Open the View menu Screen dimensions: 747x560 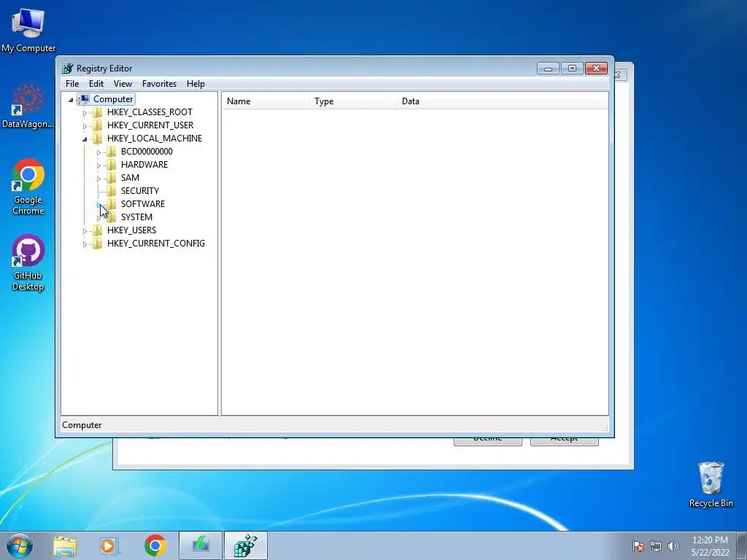[x=123, y=84]
